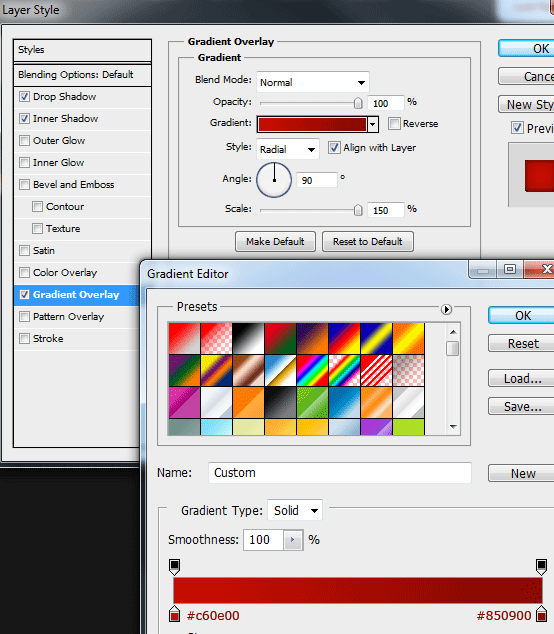Click the presets scrollbar down arrow

[x=453, y=427]
